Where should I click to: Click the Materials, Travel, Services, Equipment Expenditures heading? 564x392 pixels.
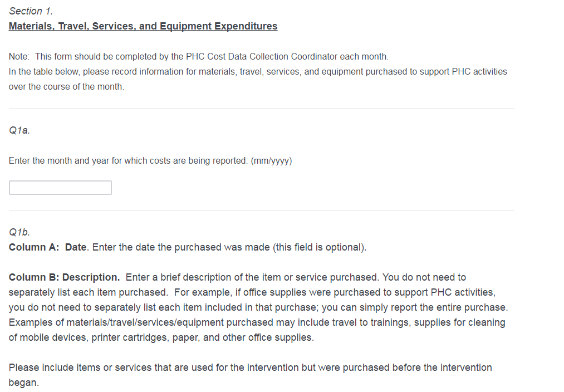tap(143, 26)
